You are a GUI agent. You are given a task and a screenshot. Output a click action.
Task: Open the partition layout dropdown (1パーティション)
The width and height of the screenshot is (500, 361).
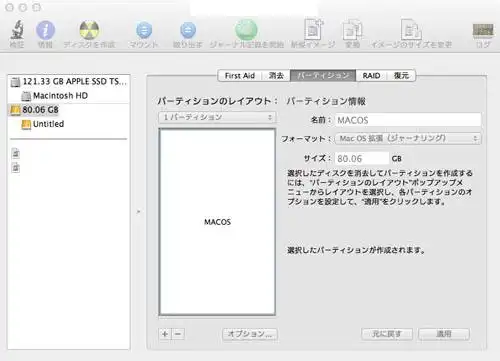coord(217,117)
